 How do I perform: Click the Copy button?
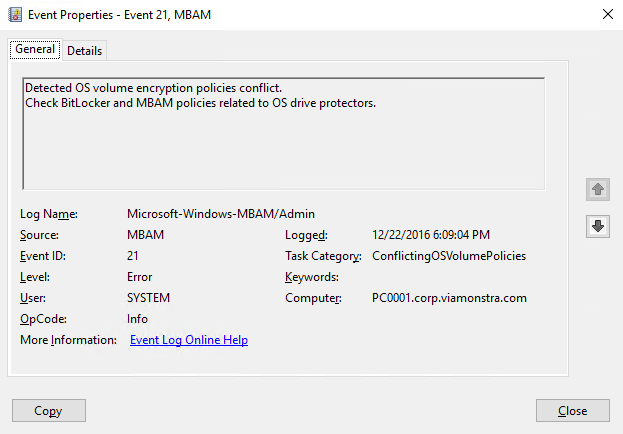(x=49, y=411)
